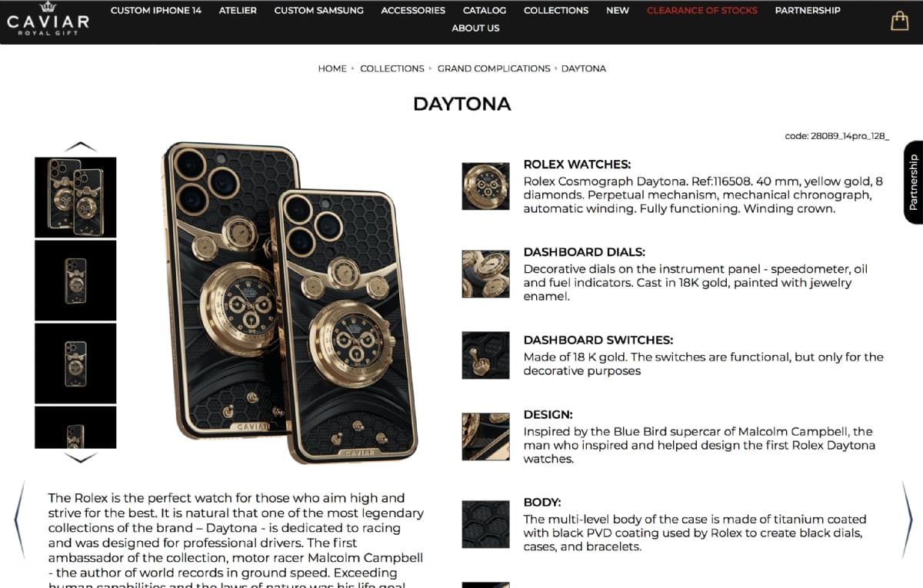Open the Design feature image
This screenshot has width=923, height=588.
[x=485, y=437]
